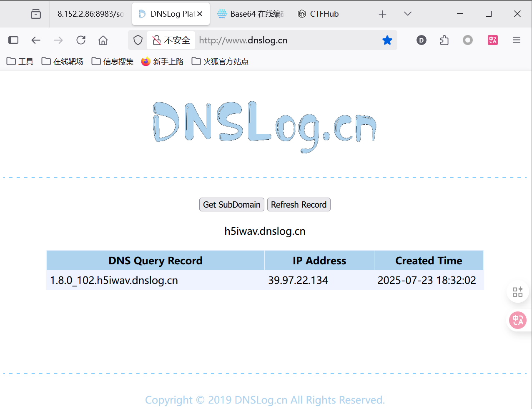Switch to the Base64 online encoder tab

pos(251,14)
